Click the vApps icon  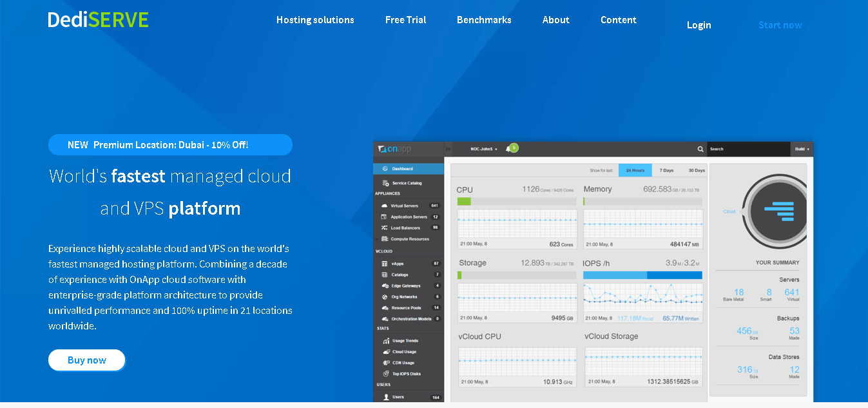click(x=385, y=264)
